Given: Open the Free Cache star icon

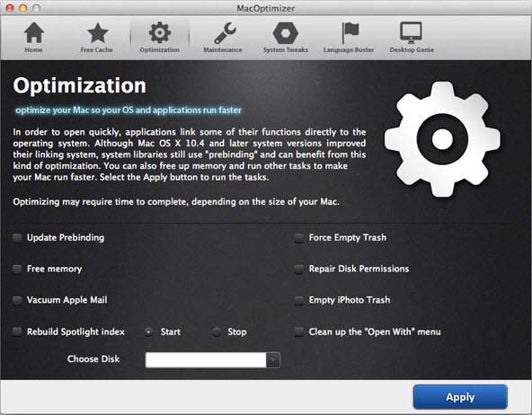Looking at the screenshot, I should point(97,33).
